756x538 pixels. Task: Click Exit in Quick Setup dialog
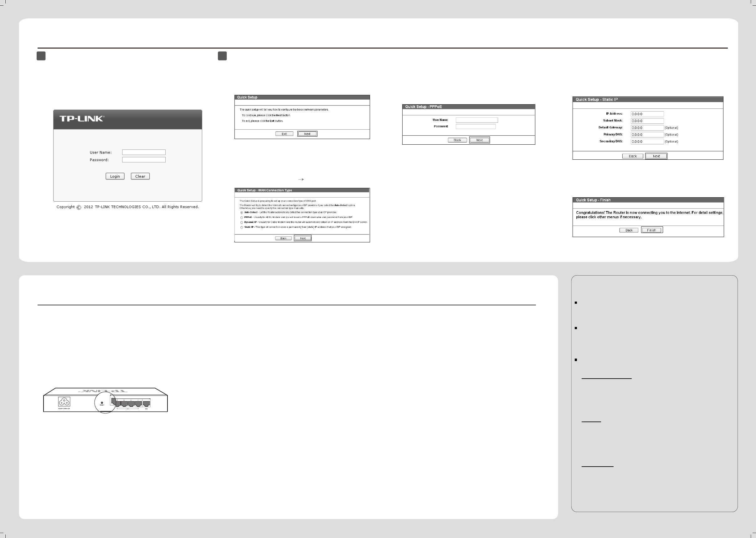(284, 134)
